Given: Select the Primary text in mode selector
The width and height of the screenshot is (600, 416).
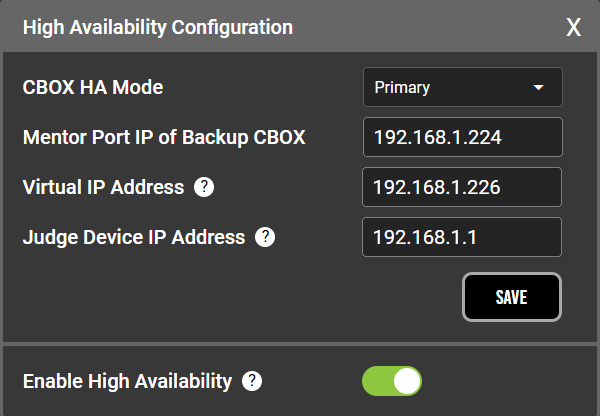Looking at the screenshot, I should click(402, 87).
